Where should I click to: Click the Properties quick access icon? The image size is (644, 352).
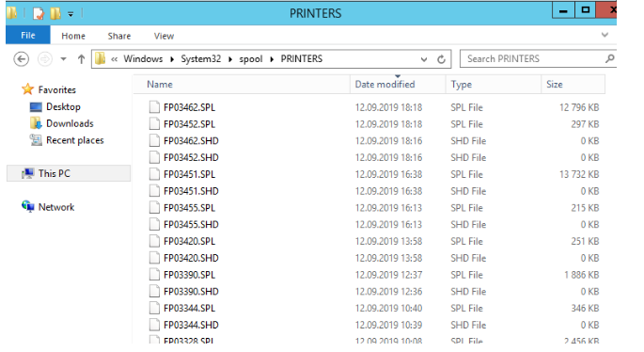point(39,13)
